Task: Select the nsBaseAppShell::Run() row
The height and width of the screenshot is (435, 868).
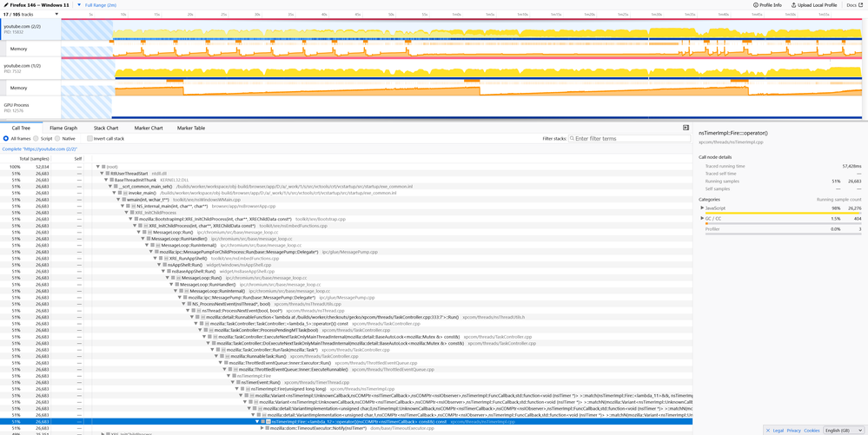Action: click(346, 271)
